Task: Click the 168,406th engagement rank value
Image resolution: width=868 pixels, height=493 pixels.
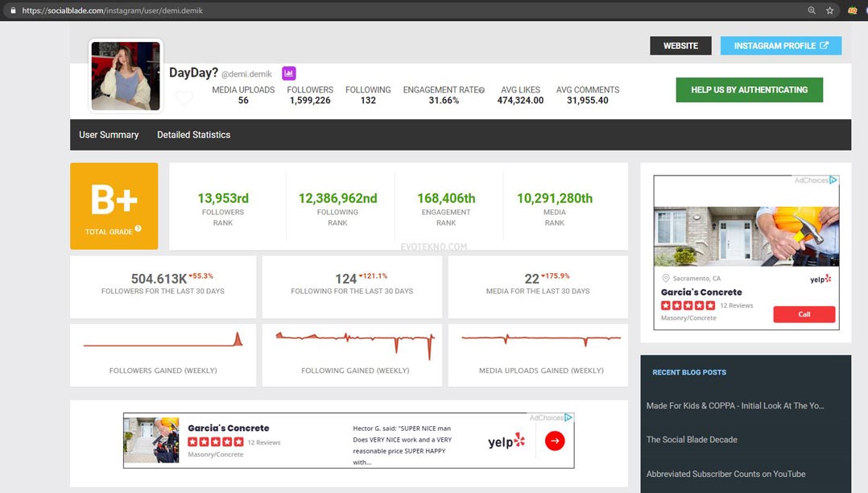Action: pyautogui.click(x=446, y=198)
